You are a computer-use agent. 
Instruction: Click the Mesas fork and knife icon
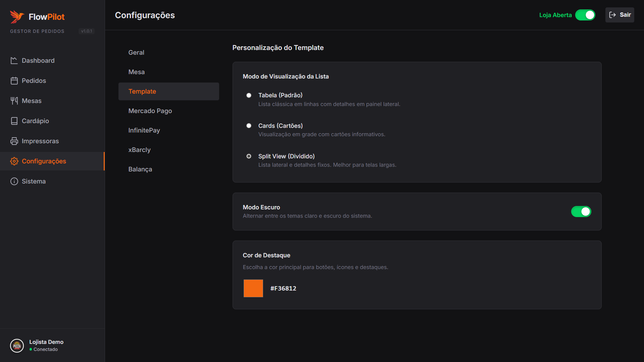click(14, 101)
